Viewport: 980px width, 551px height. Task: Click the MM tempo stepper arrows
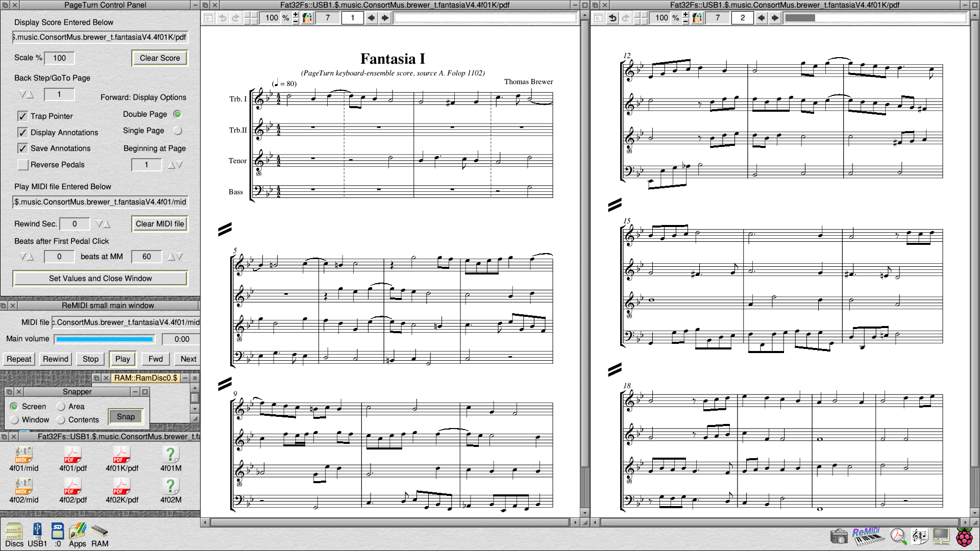click(x=175, y=257)
